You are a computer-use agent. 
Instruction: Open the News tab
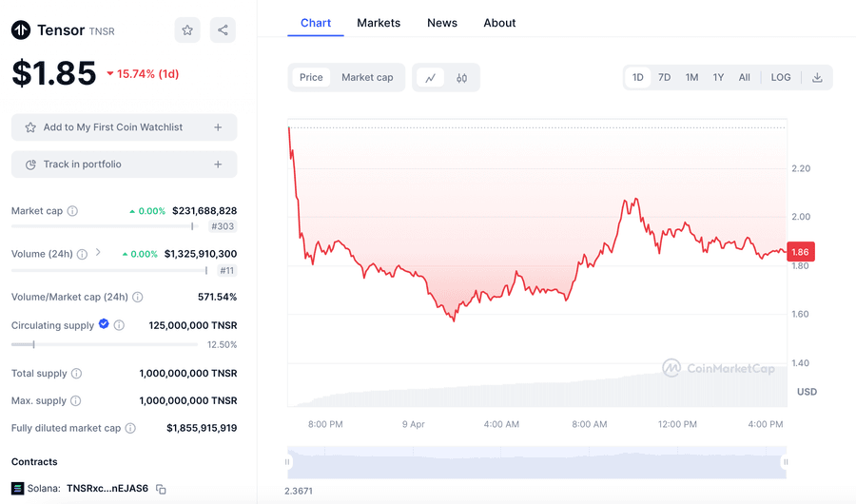point(441,23)
